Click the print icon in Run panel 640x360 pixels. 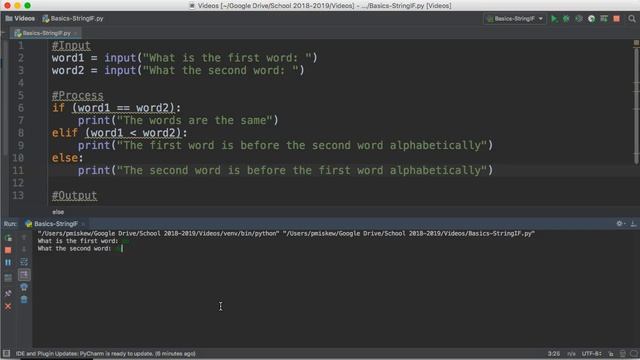(x=24, y=287)
